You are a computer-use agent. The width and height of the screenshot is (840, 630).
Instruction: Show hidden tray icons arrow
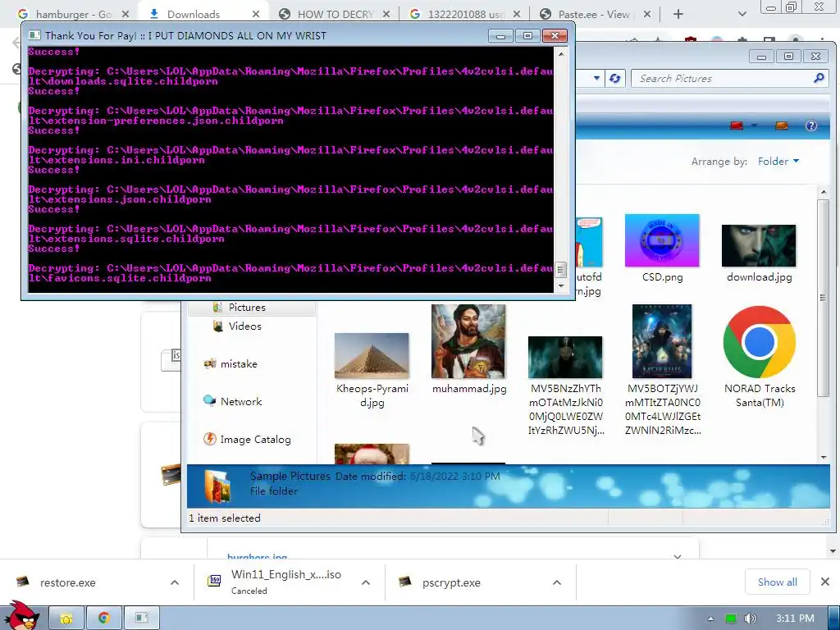[710, 619]
